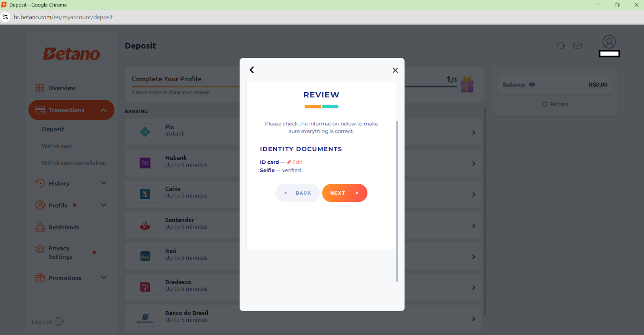The width and height of the screenshot is (644, 335).
Task: Click the Log out icon
Action: pos(60,322)
